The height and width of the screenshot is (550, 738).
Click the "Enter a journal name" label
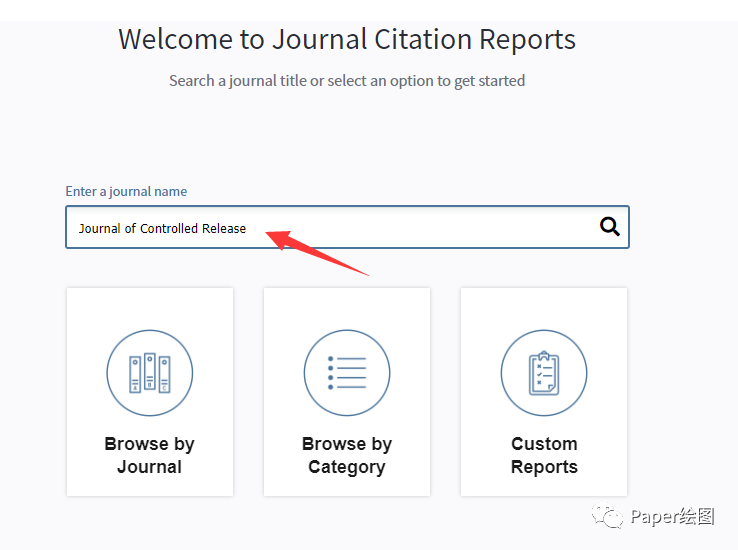[126, 191]
